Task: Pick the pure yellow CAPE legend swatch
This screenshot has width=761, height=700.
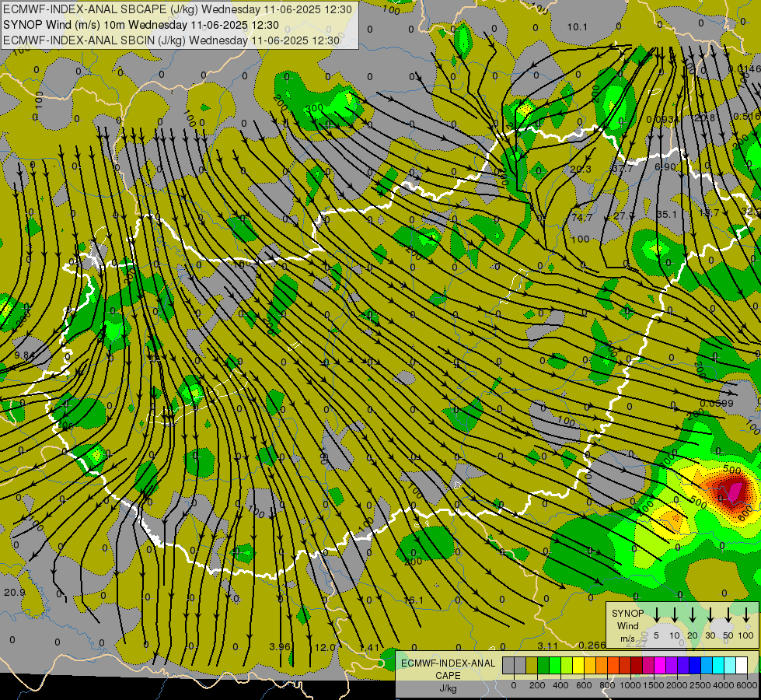Action: pyautogui.click(x=578, y=665)
